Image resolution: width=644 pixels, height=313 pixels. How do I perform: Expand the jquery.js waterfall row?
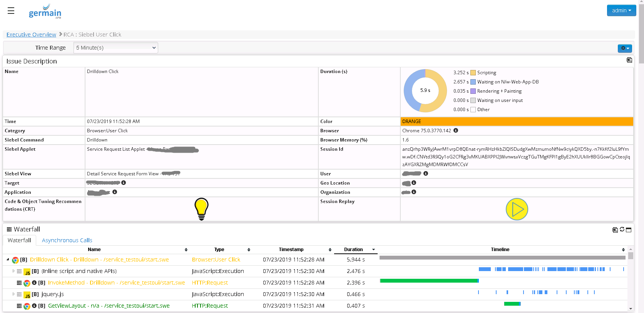[x=13, y=294]
